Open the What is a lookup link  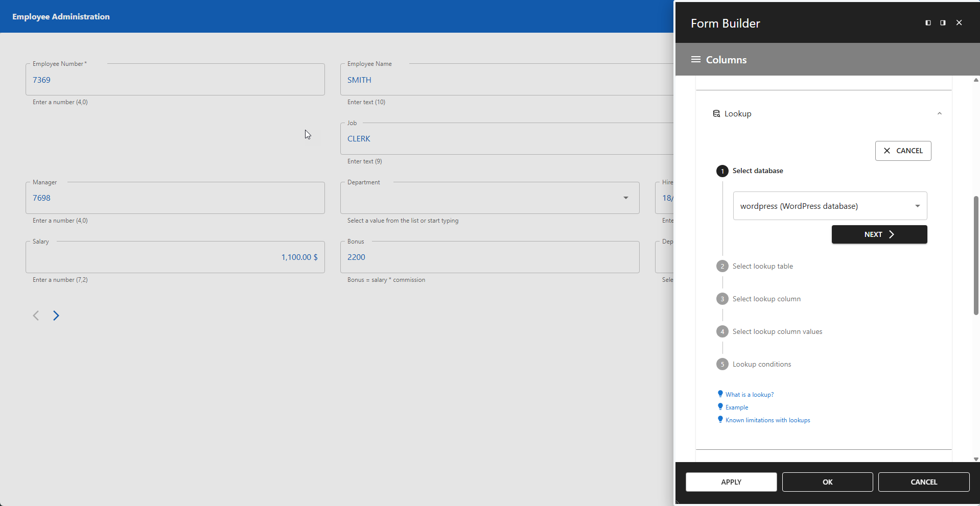(749, 394)
